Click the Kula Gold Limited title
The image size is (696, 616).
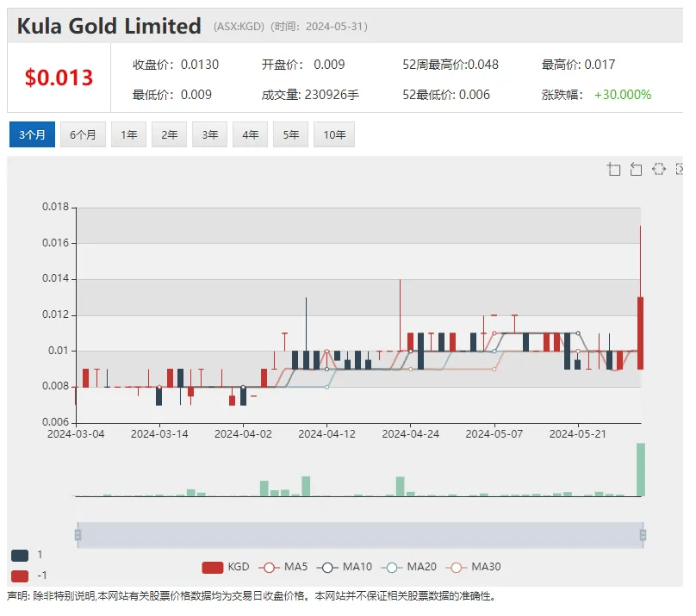coord(109,26)
